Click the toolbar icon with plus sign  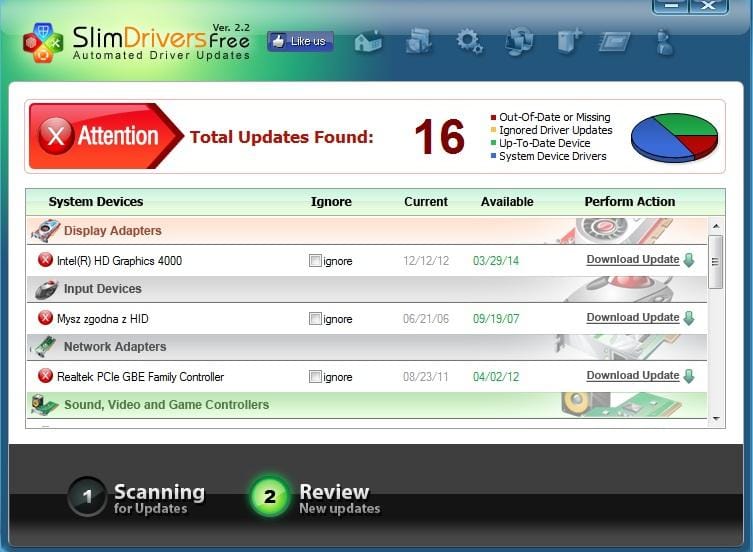click(569, 42)
